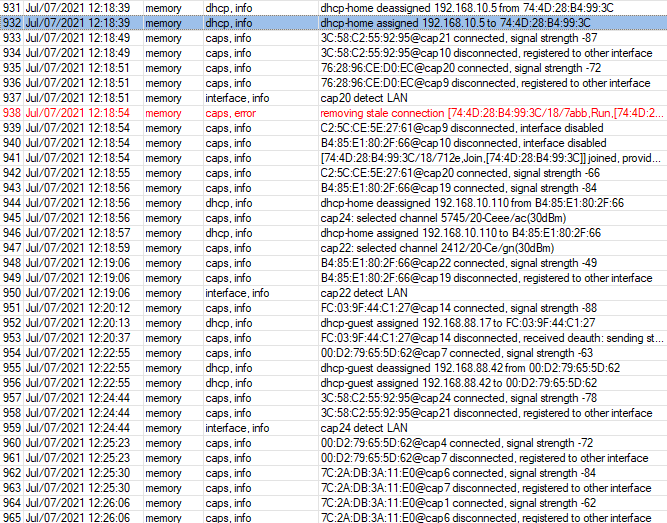Click 'dhcp, info' topic in row 952
The width and height of the screenshot is (667, 523).
(229, 323)
